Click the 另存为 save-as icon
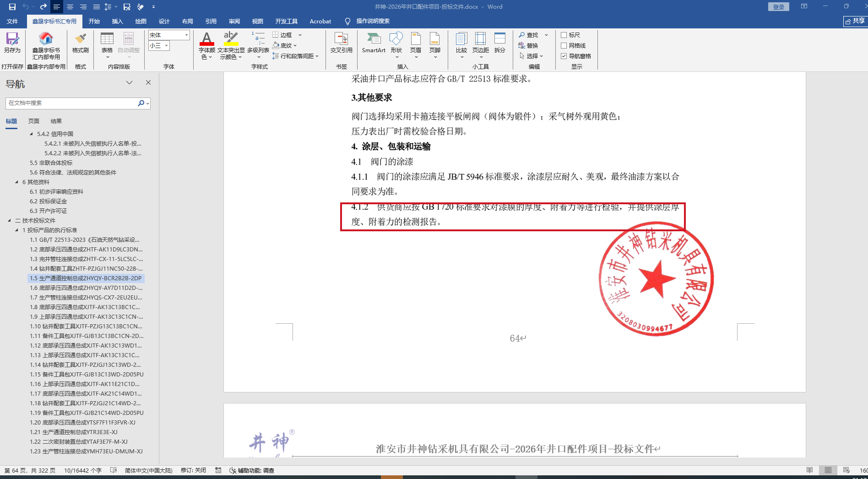Screen dimensions: 868x479 pos(12,43)
